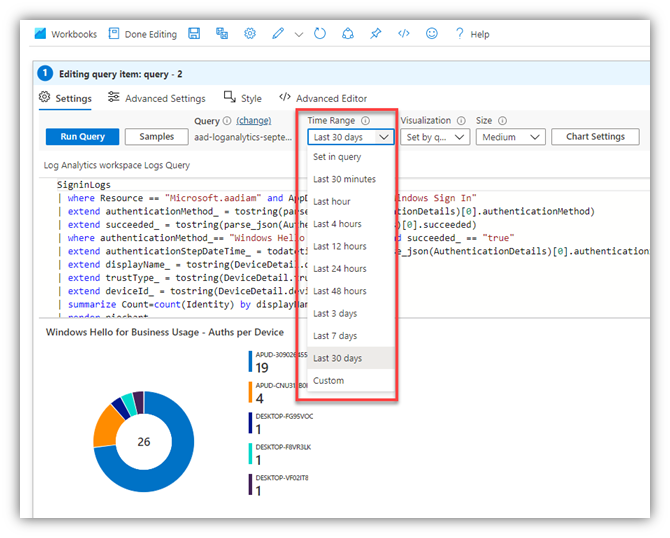Open the Visualization dropdown
The width and height of the screenshot is (670, 538).
(x=435, y=137)
